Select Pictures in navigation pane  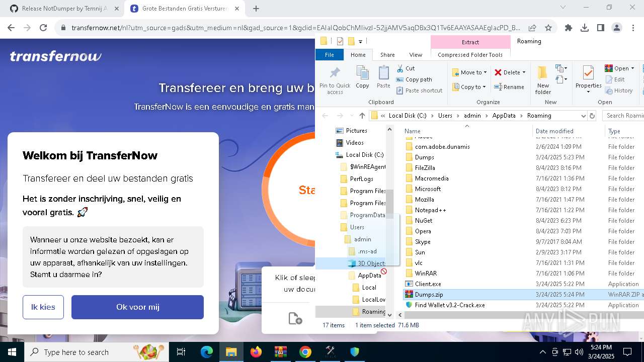coord(356,131)
